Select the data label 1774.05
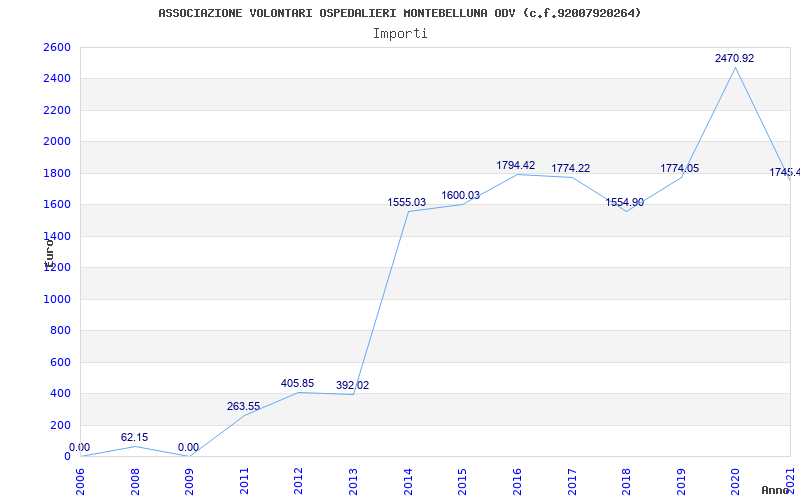 point(680,168)
